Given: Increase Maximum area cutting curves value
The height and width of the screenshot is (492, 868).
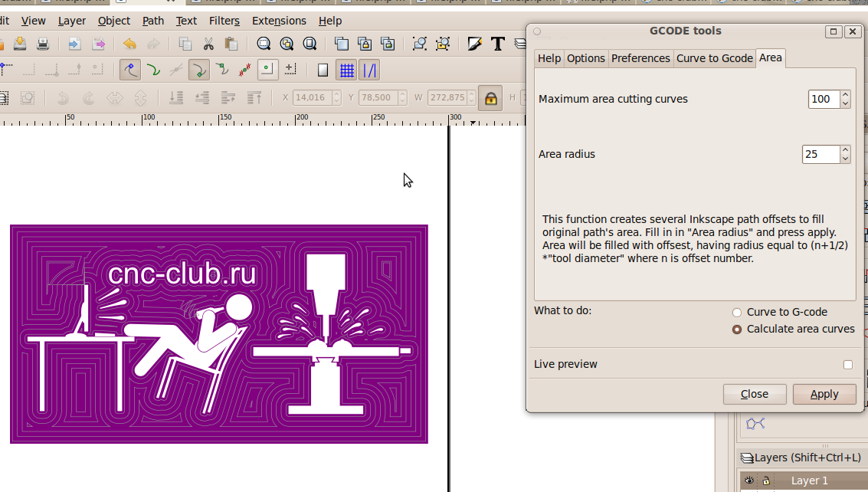Looking at the screenshot, I should pos(845,95).
